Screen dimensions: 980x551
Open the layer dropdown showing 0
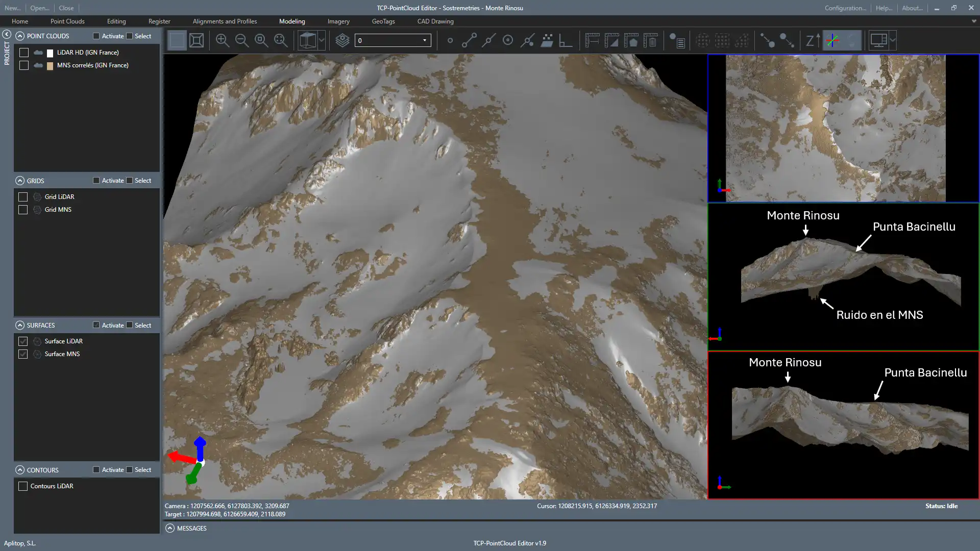tap(393, 40)
